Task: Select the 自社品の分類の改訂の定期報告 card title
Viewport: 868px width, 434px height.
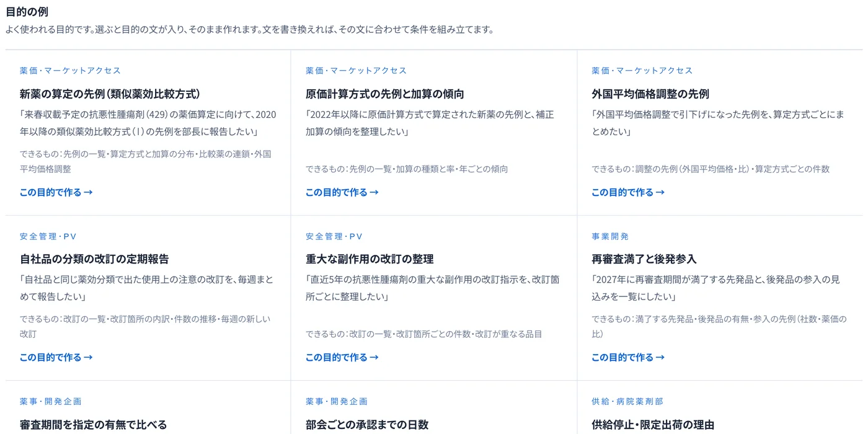Action: [94, 259]
